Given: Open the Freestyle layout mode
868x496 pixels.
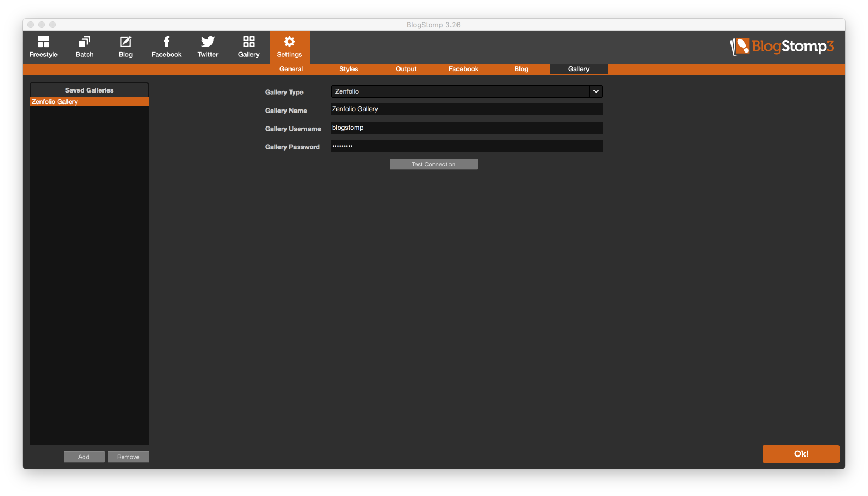Looking at the screenshot, I should (x=43, y=47).
